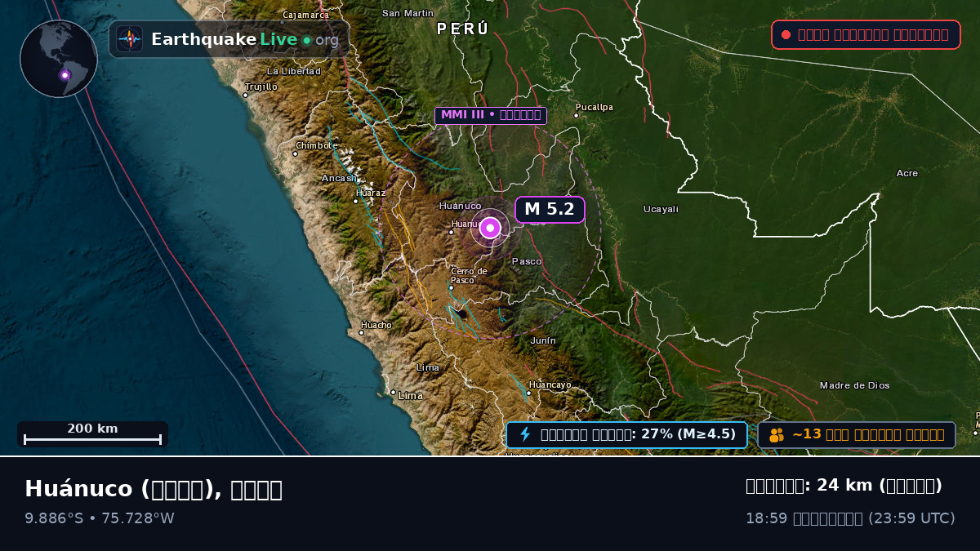The image size is (980, 551).
Task: Click the Cajamarca label on the map
Action: tap(306, 15)
